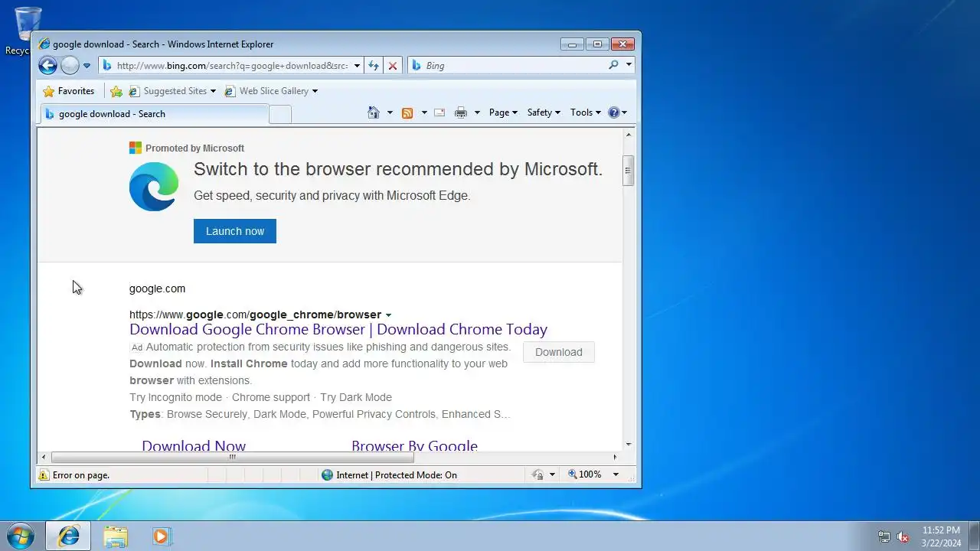This screenshot has height=551, width=980.
Task: Open the Windows Start menu
Action: tap(20, 536)
